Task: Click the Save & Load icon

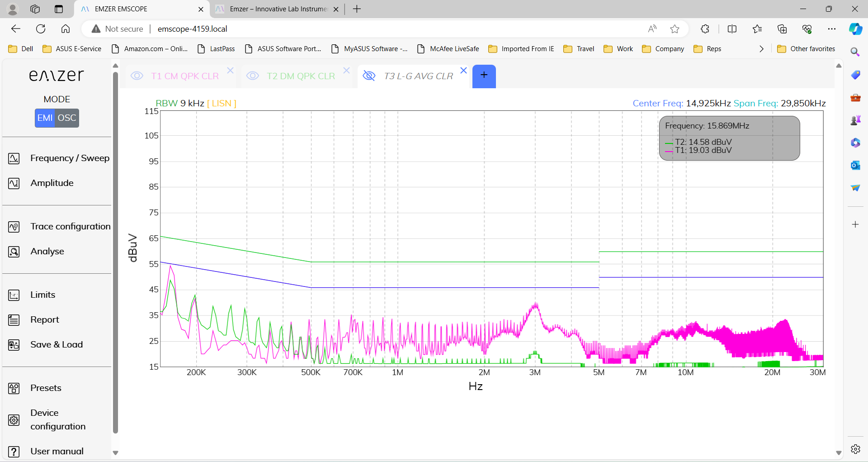Action: click(14, 345)
